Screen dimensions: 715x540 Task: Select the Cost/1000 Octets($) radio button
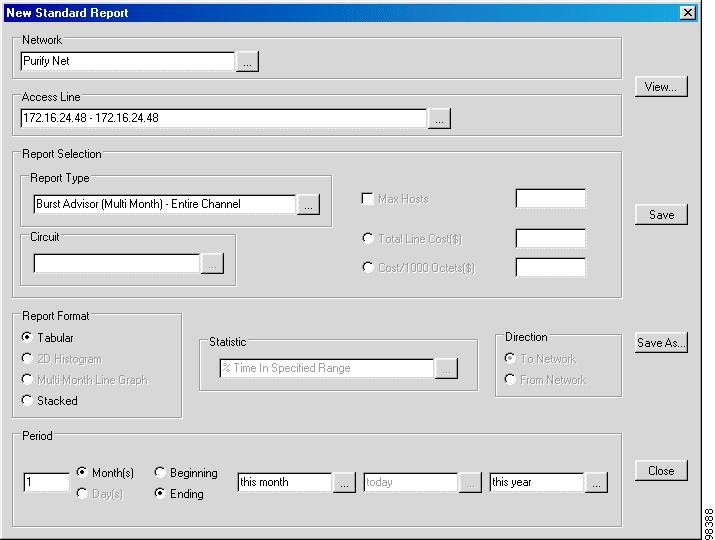[x=368, y=267]
